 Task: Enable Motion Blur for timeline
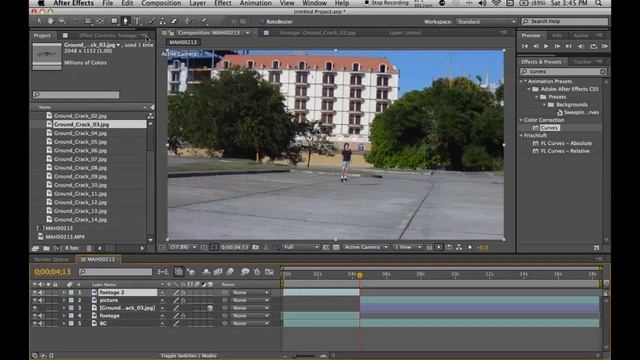pos(230,271)
